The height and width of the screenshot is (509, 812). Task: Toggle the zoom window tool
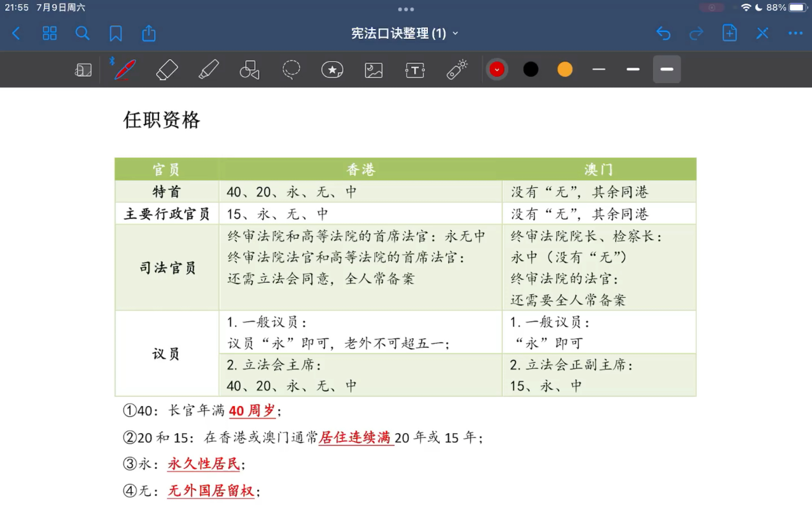click(83, 69)
